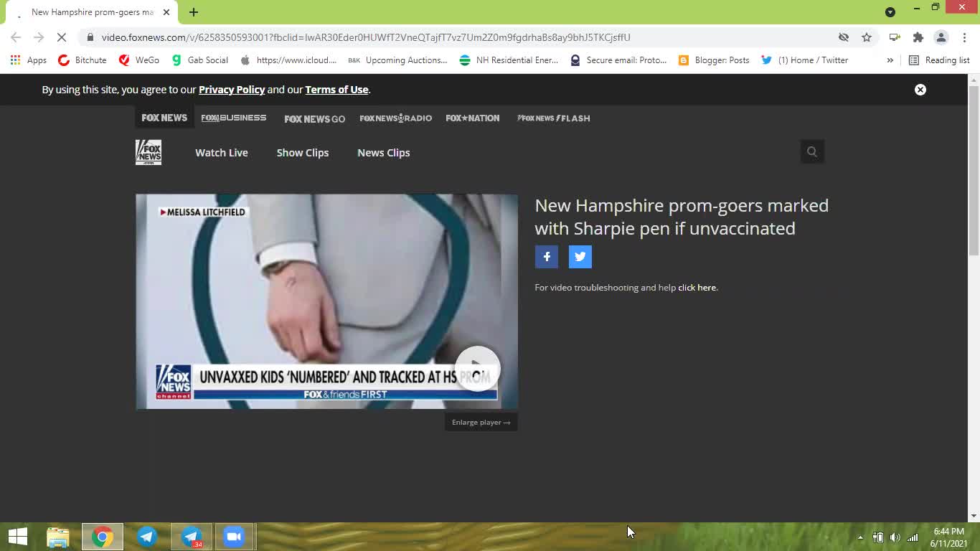Viewport: 980px width, 551px height.
Task: Open the News Clips menu item
Action: 384,153
